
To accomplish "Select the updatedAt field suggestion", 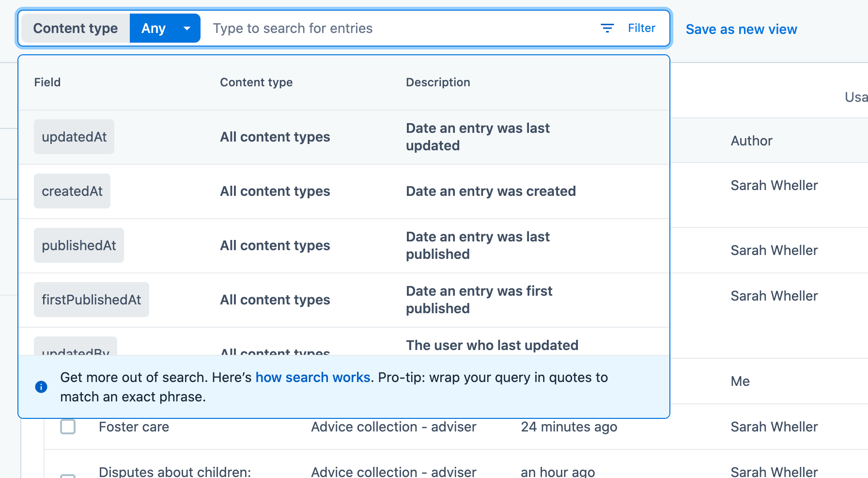I will click(x=74, y=137).
